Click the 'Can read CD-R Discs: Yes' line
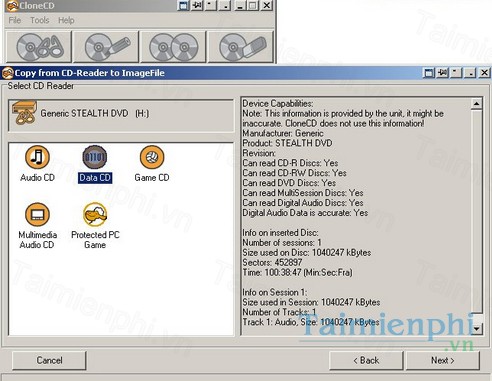This screenshot has height=381, width=492. 290,163
